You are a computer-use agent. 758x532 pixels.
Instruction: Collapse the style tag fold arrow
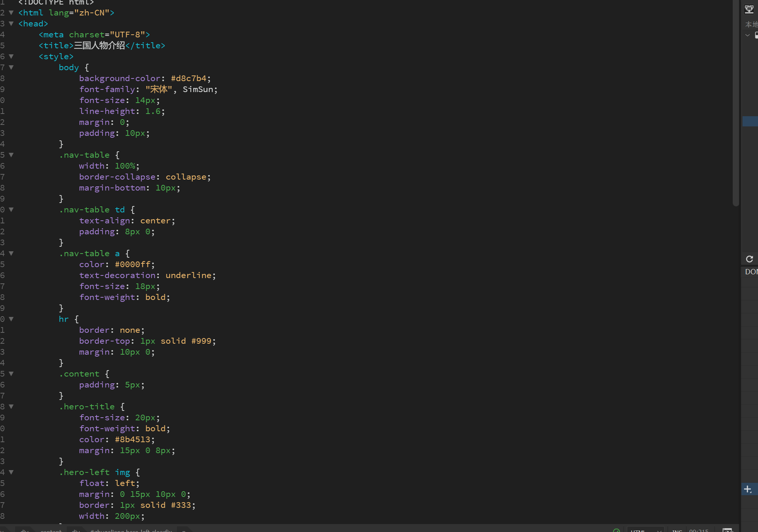click(11, 57)
